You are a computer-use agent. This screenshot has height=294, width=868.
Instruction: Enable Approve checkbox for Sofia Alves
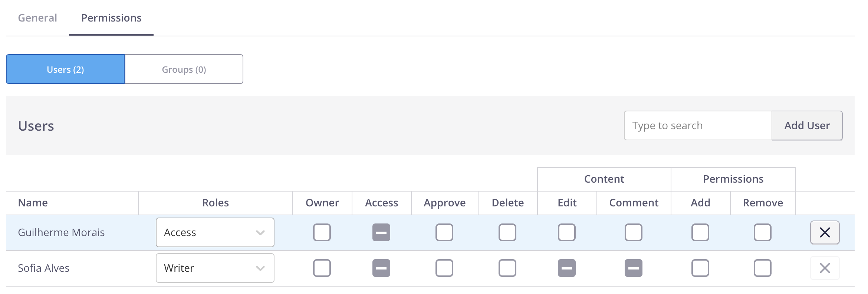click(444, 268)
